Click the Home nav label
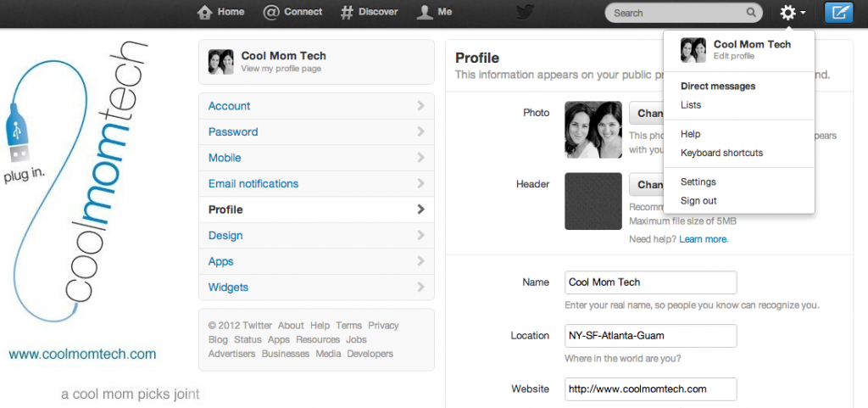Viewport: 868px width, 408px height. tap(231, 12)
